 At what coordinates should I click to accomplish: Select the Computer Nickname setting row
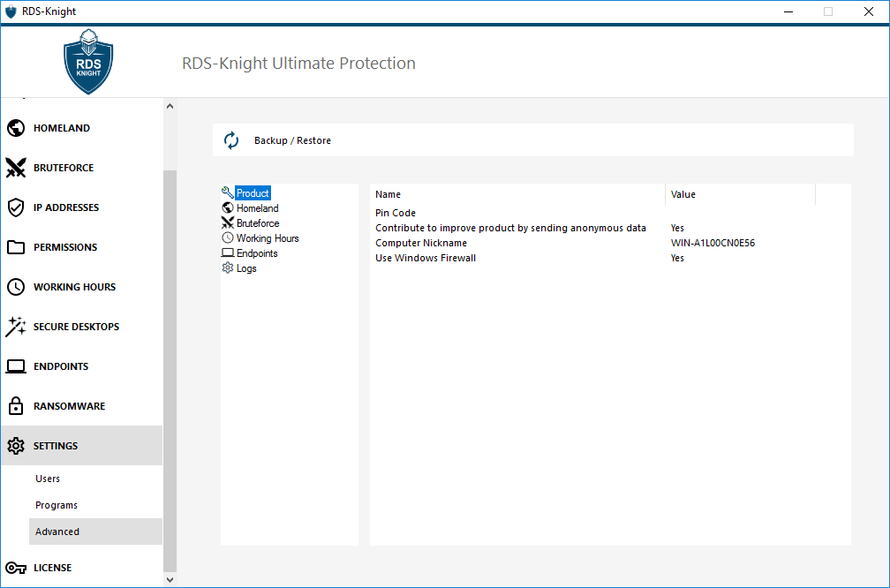pos(421,243)
